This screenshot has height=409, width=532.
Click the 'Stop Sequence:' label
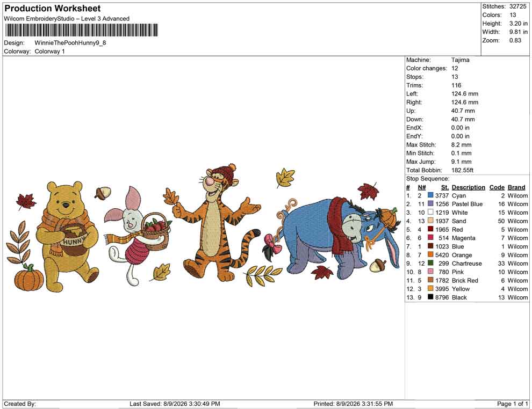428,179
